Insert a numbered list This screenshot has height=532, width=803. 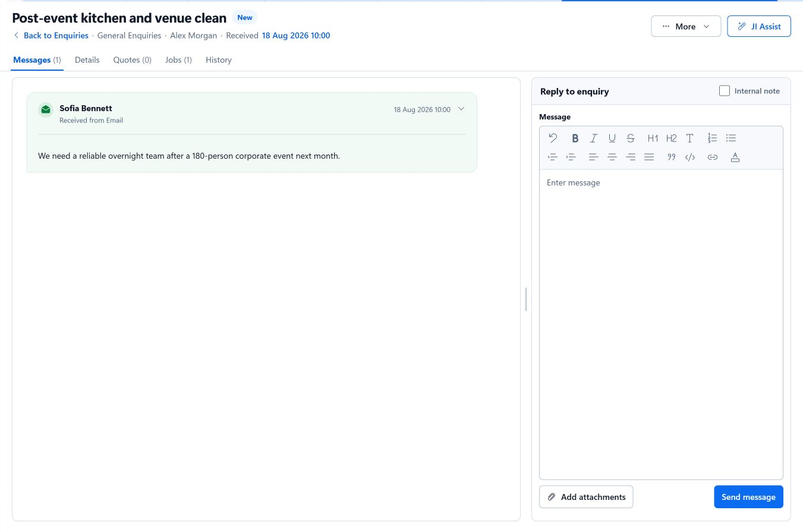tap(712, 138)
